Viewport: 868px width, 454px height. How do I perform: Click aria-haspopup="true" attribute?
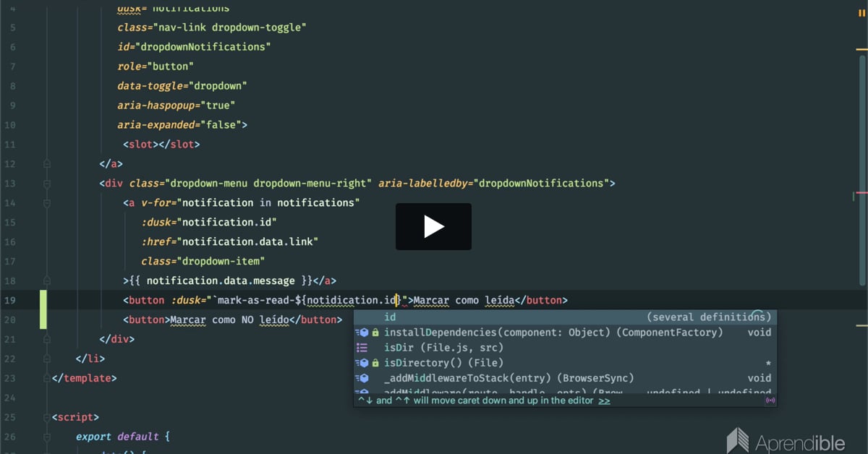pyautogui.click(x=176, y=106)
